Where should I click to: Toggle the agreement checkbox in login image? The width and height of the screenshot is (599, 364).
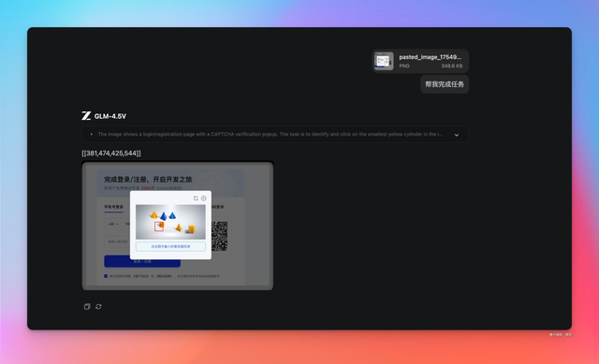106,276
